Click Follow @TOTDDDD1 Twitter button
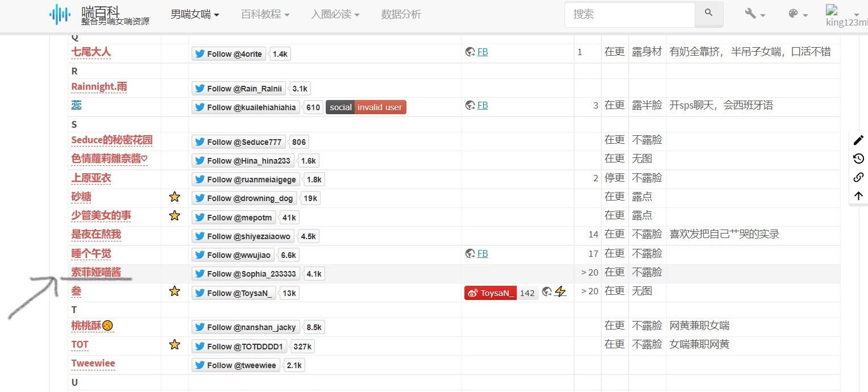Screen dimensions: 868x392 [239, 347]
